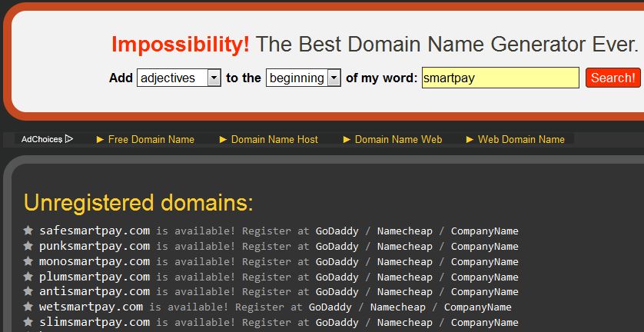Register slimsmartpay.com at Namecheap
Screen dimensions: 644x332
(x=404, y=323)
